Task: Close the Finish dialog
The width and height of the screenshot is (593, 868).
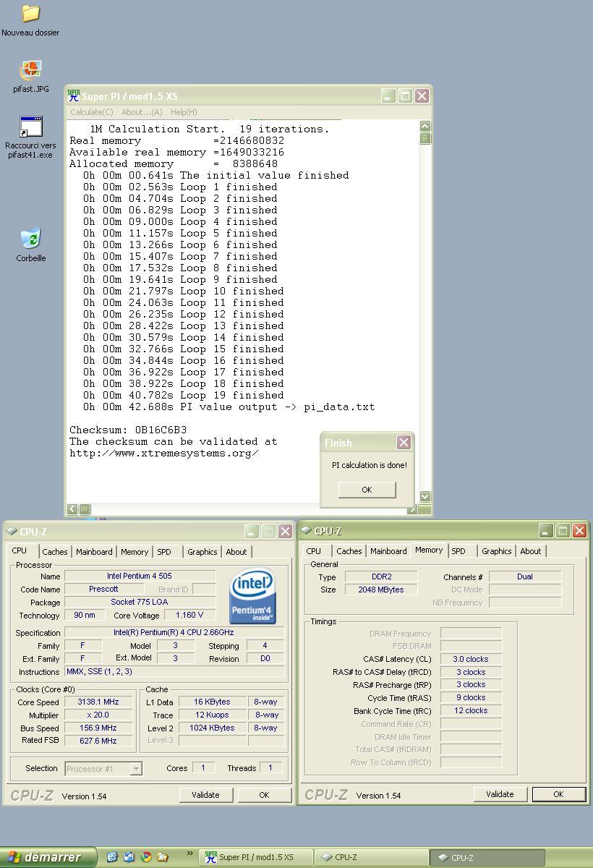Action: click(x=404, y=442)
